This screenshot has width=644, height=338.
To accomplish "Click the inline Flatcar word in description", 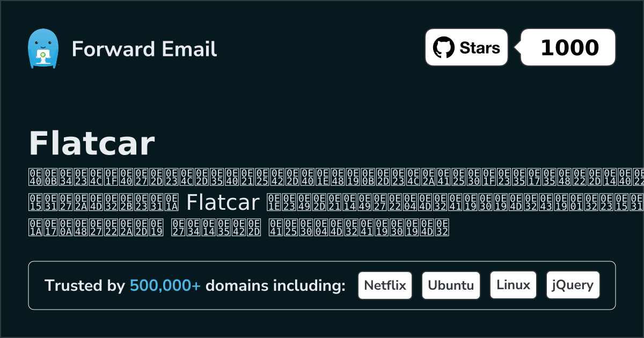I will pyautogui.click(x=223, y=203).
